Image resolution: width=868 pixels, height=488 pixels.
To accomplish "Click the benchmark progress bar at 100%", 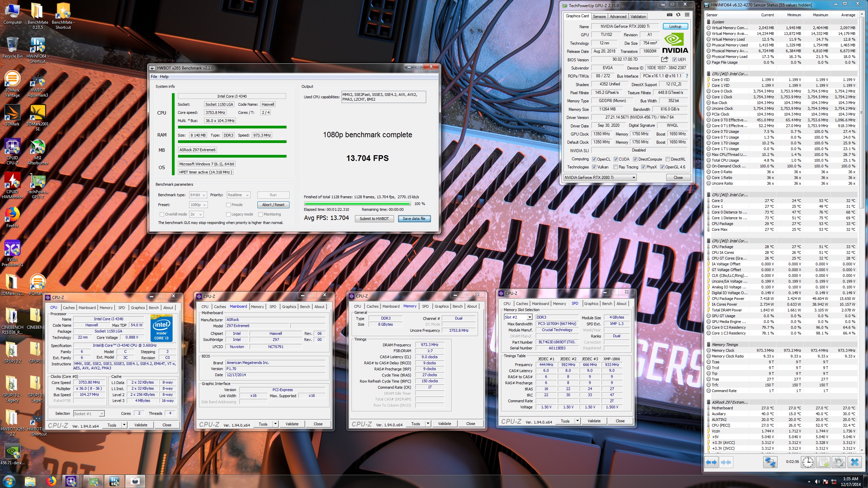I will tap(358, 204).
